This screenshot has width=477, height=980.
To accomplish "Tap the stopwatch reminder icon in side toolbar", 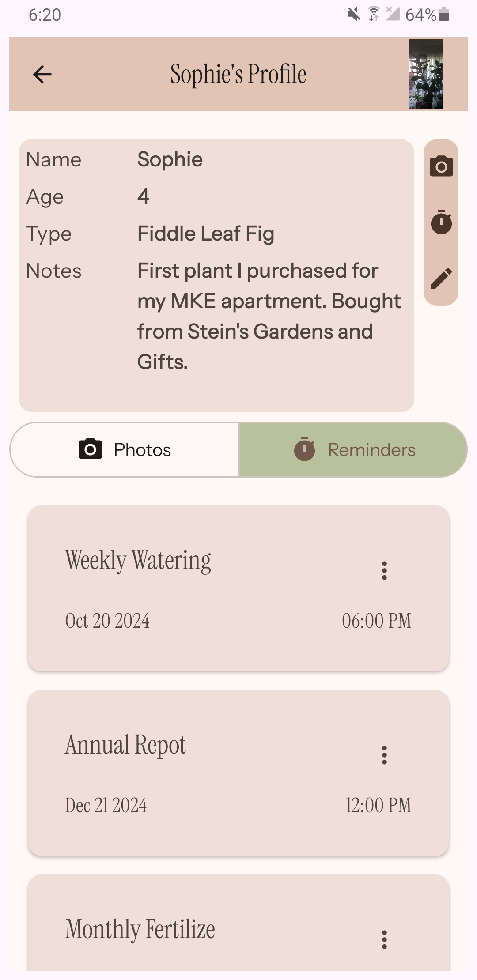I will tap(441, 222).
